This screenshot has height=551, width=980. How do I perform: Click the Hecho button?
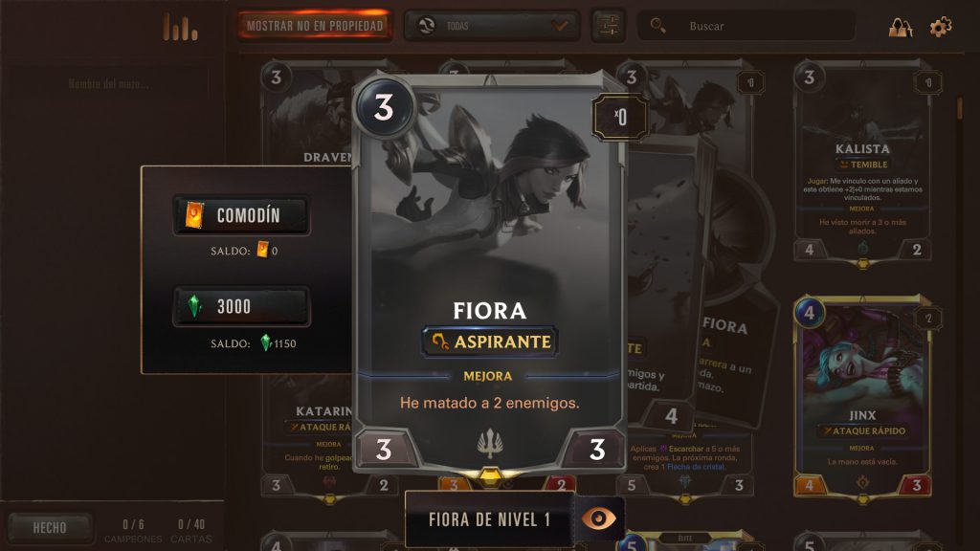click(50, 528)
